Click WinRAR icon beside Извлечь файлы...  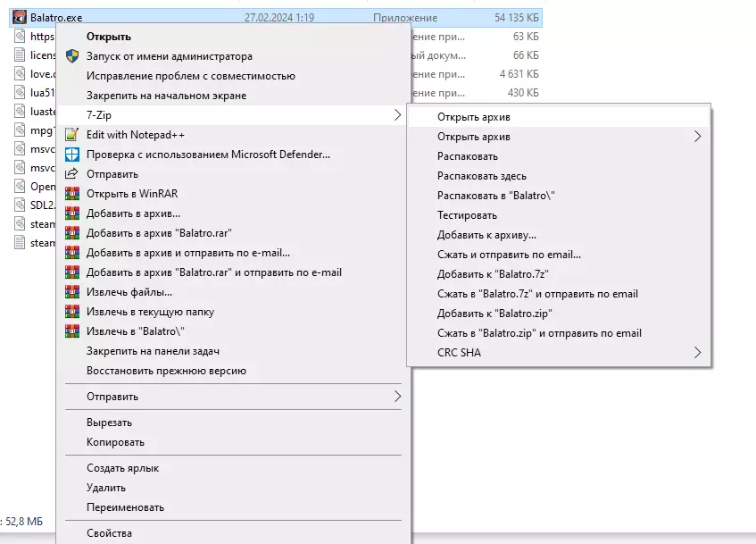click(x=71, y=292)
